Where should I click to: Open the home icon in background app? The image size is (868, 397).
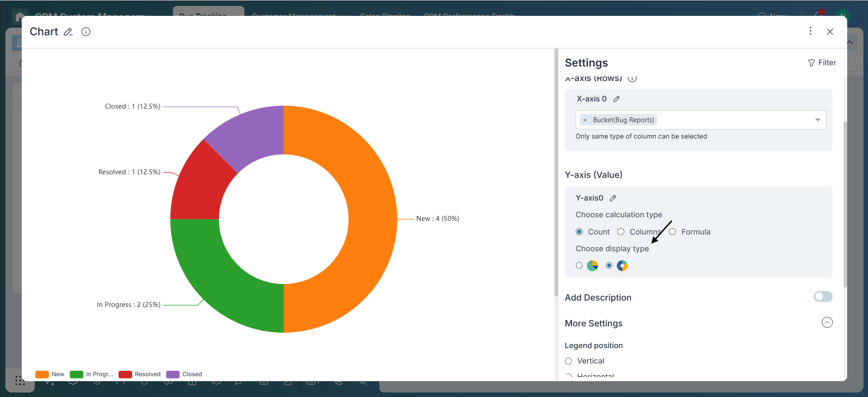pyautogui.click(x=20, y=16)
